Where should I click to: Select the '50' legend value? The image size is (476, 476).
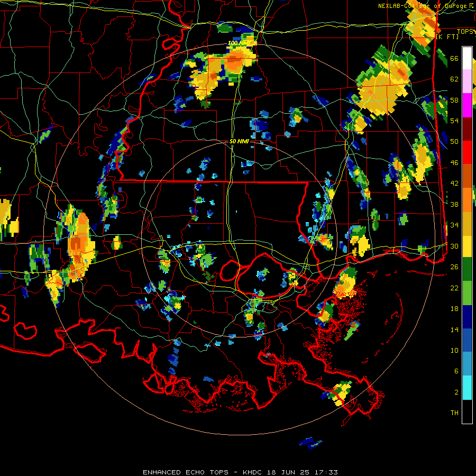[x=454, y=141]
